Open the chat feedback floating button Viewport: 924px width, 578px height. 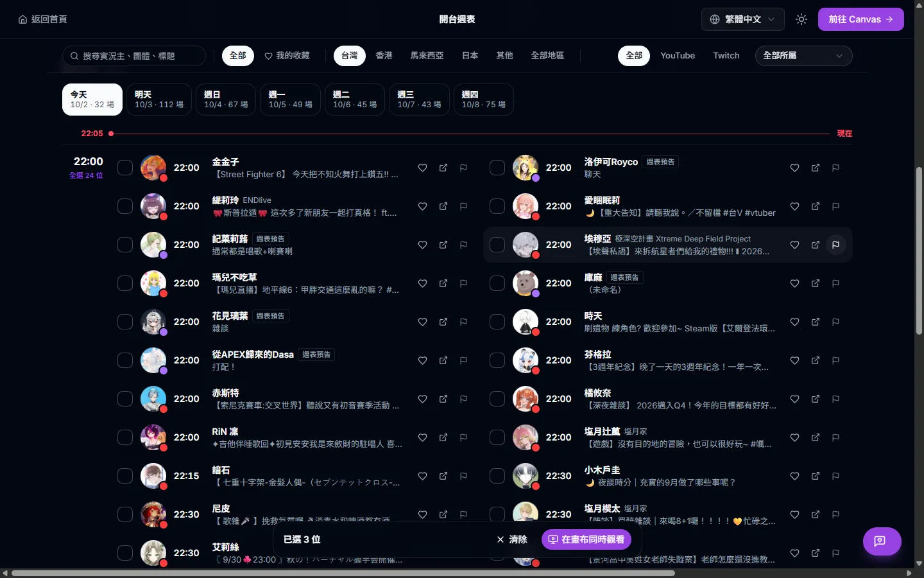(x=882, y=541)
